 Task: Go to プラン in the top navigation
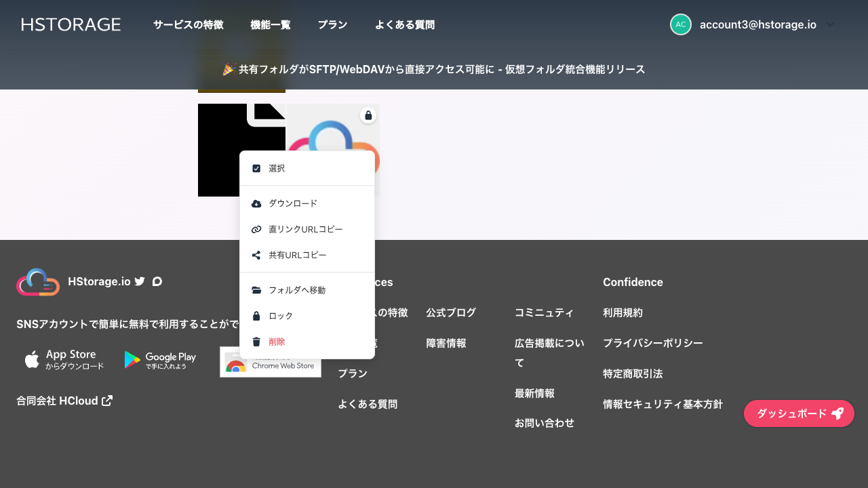(332, 24)
